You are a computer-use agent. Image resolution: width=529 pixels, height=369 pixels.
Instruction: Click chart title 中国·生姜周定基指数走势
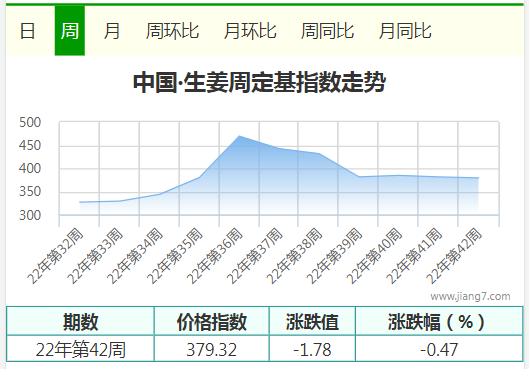259,82
